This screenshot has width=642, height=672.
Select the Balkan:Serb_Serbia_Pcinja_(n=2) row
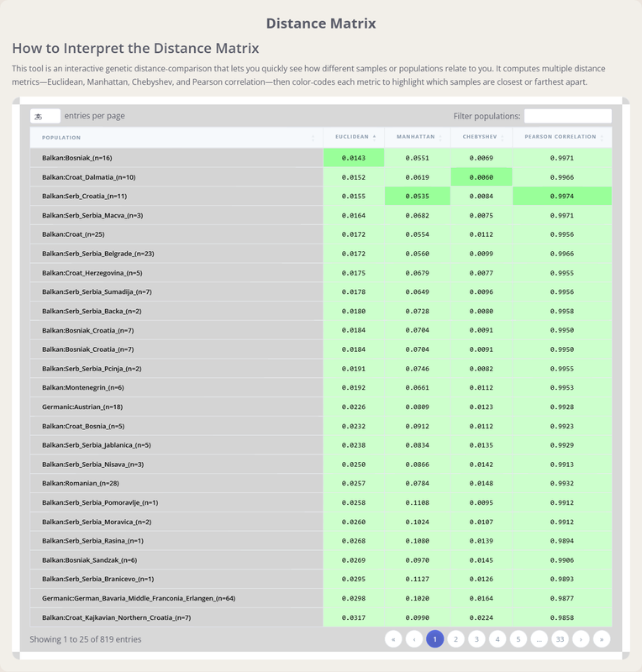click(x=321, y=369)
